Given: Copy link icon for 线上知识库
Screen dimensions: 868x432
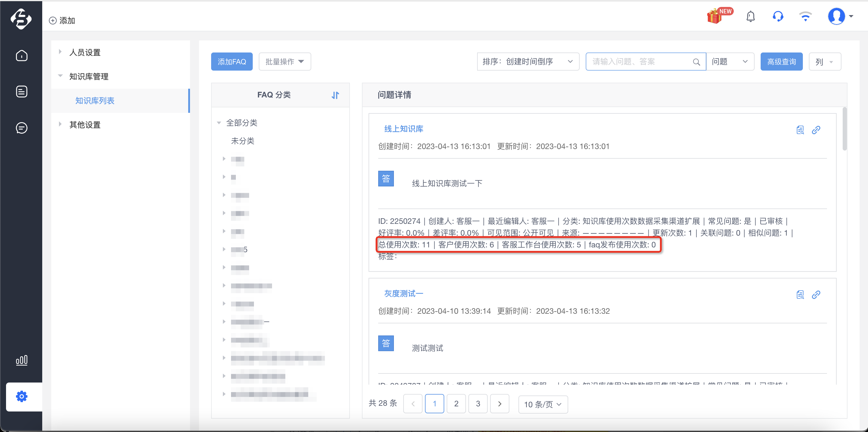Looking at the screenshot, I should (x=816, y=130).
